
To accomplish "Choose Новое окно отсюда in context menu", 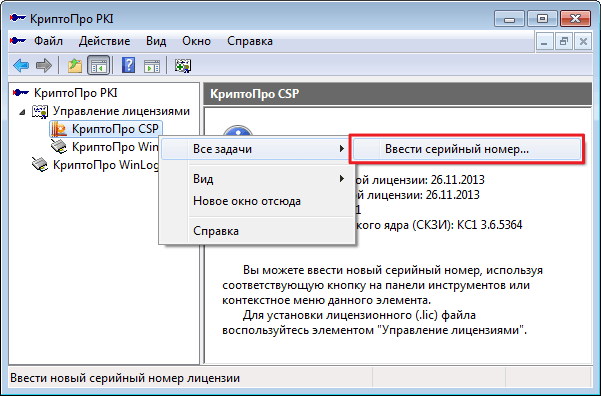I will pyautogui.click(x=256, y=201).
